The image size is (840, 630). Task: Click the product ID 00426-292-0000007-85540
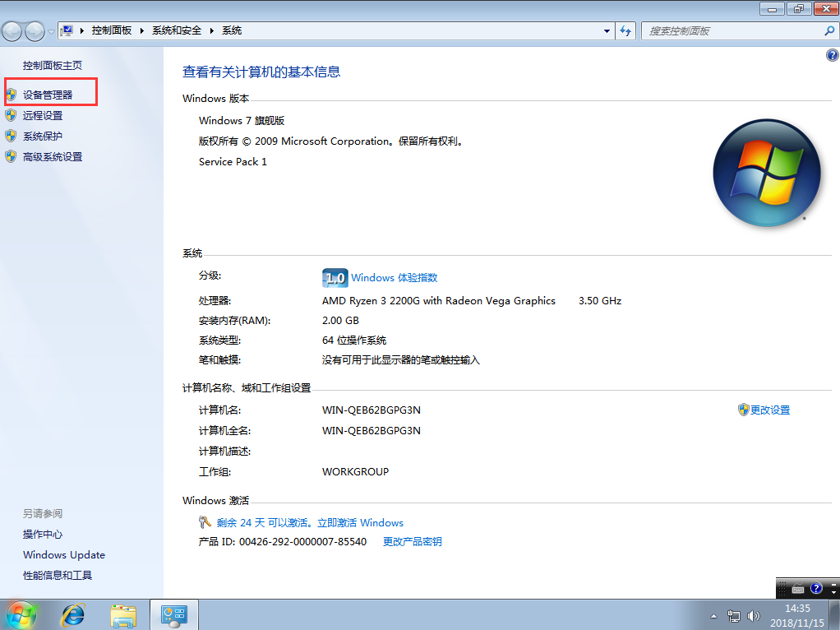[302, 541]
